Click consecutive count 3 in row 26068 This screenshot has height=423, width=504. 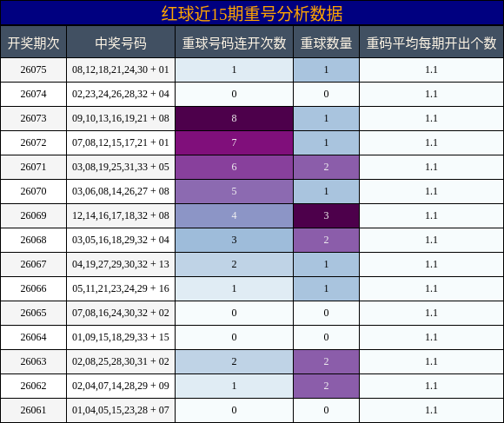point(234,240)
